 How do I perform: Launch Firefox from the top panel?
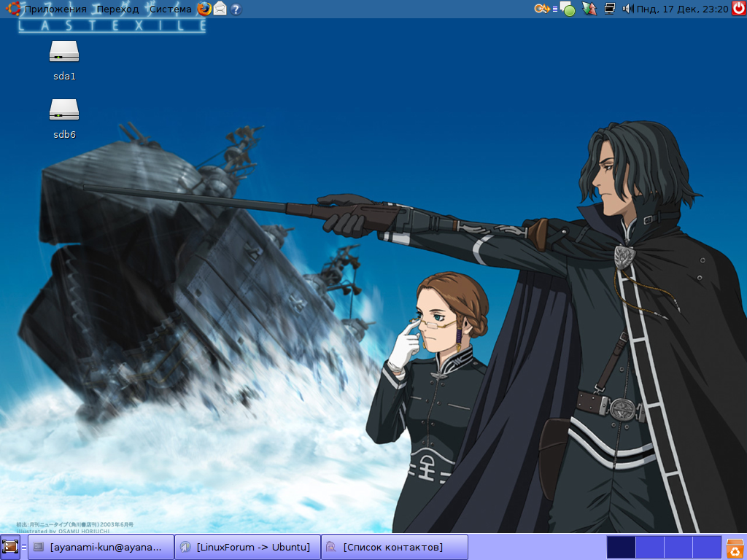(x=204, y=9)
